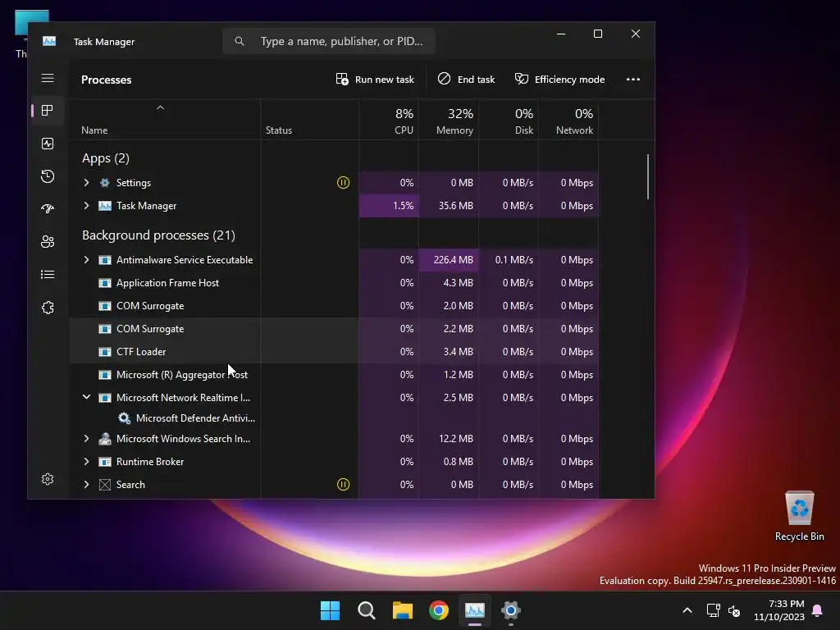The height and width of the screenshot is (630, 840).
Task: Click the 0.1 MB/s disk cell
Action: tap(509, 260)
